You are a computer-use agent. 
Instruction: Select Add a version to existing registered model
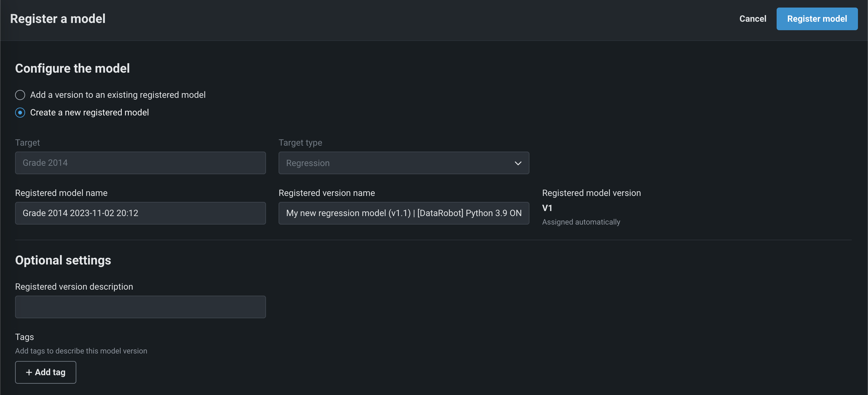pyautogui.click(x=20, y=95)
